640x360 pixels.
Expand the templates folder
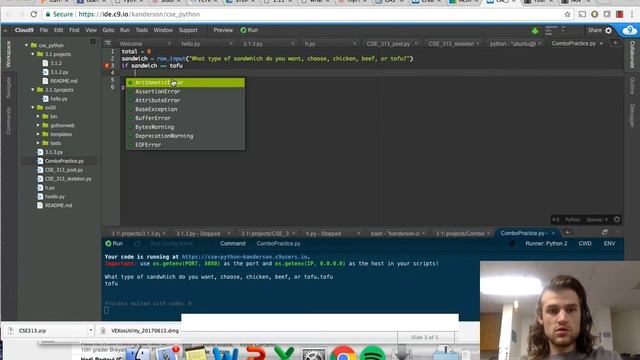click(38, 134)
